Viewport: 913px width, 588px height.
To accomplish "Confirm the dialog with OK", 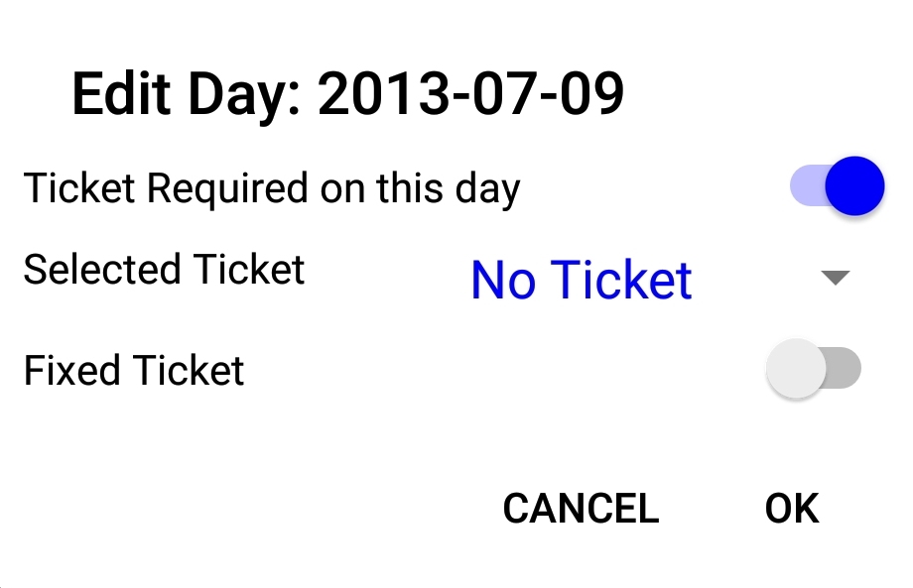I will click(x=791, y=509).
